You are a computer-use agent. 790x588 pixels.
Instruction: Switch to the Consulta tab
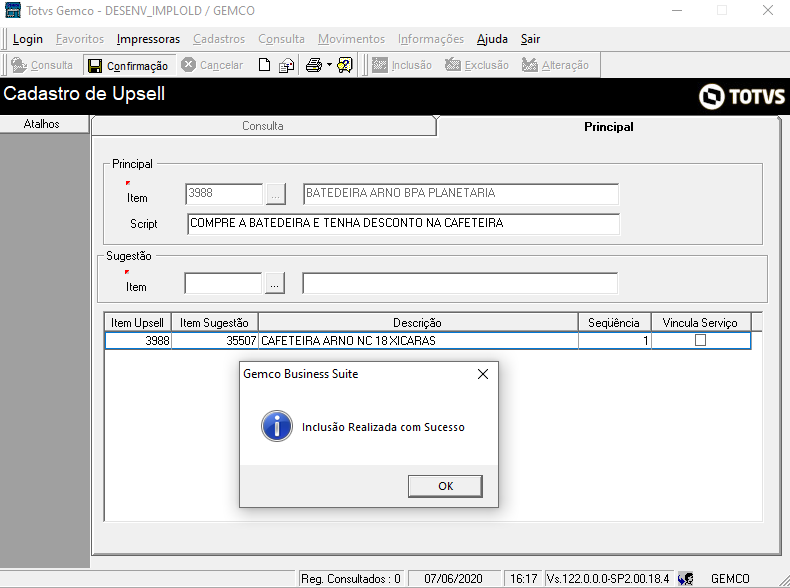pos(263,126)
